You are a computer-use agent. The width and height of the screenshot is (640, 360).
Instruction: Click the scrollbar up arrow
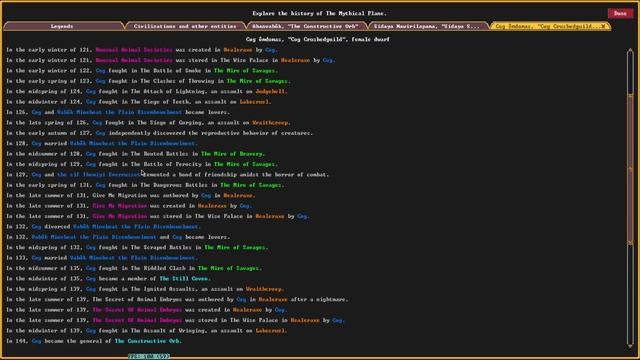[x=630, y=51]
